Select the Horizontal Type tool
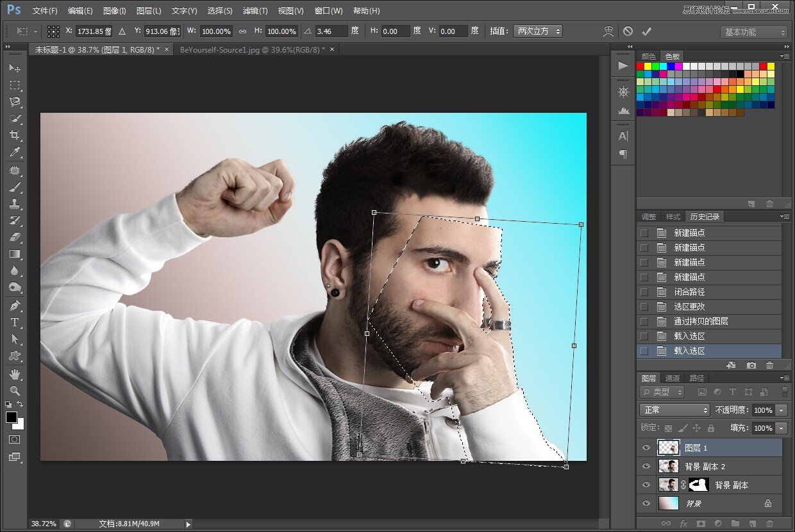Screen dimensions: 795x532 15,322
